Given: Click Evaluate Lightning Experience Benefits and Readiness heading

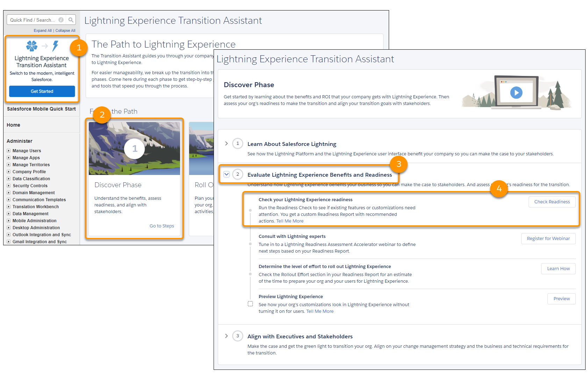Looking at the screenshot, I should point(320,175).
